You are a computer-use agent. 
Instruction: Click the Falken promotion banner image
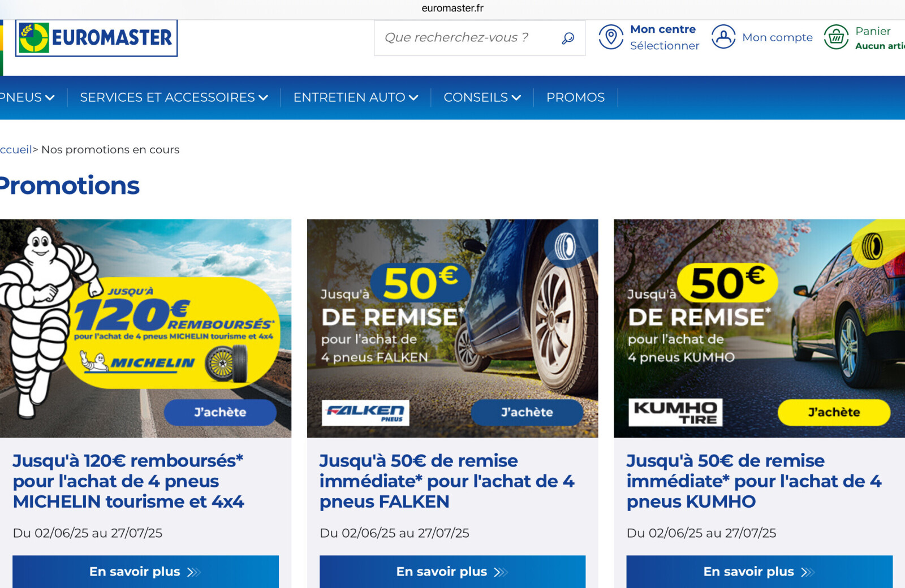coord(453,328)
